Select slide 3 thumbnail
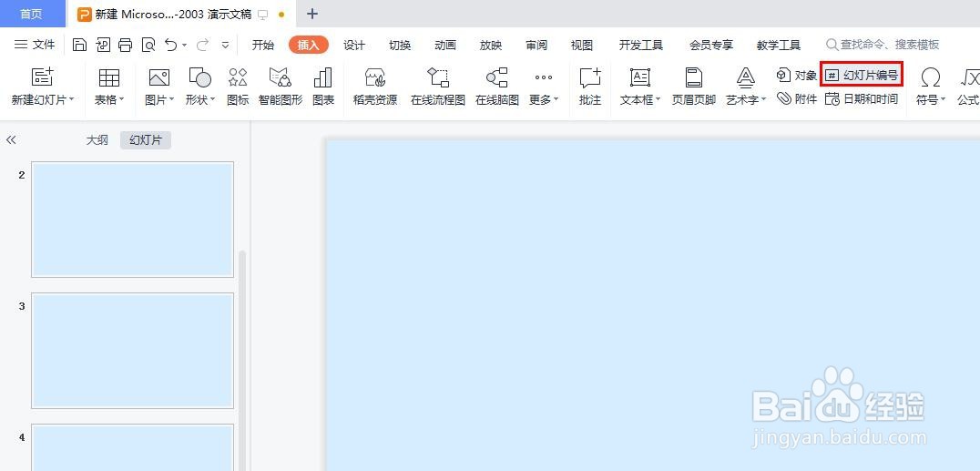Image resolution: width=980 pixels, height=471 pixels. point(132,350)
